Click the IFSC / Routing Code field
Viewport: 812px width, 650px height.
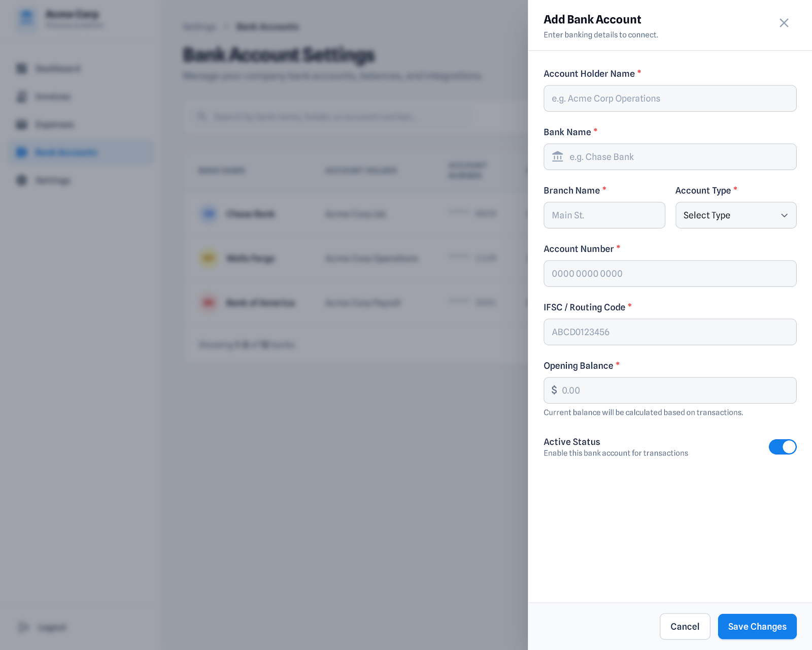669,332
